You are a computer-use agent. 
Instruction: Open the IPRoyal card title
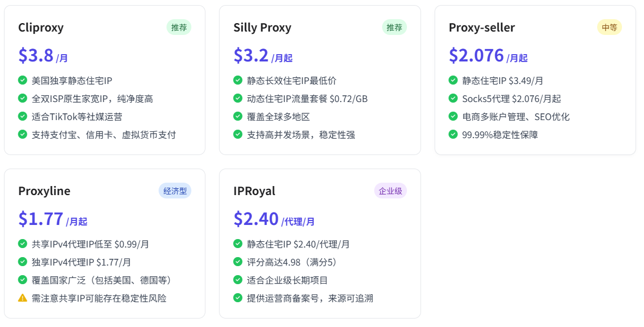point(254,191)
